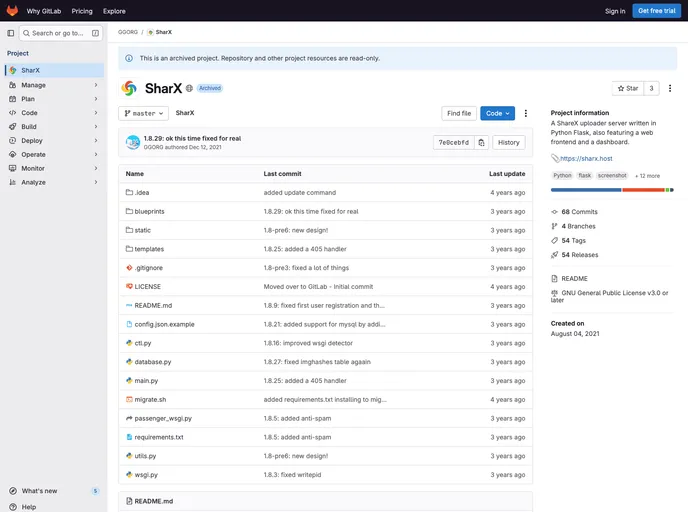Open the templates folder
This screenshot has width=688, height=512.
click(149, 249)
